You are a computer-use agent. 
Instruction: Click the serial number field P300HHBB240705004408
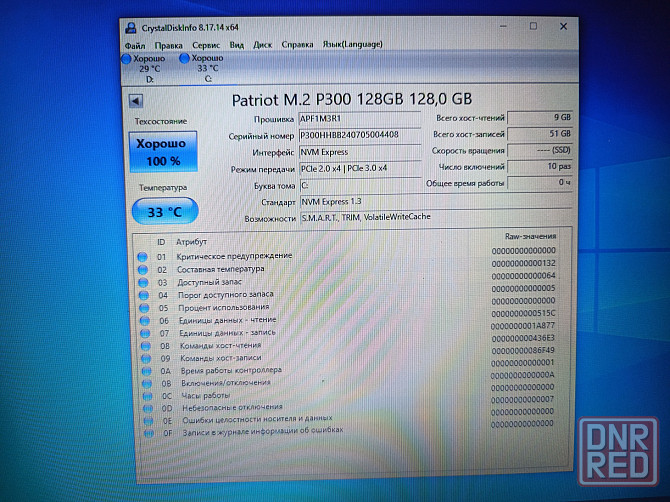pyautogui.click(x=359, y=135)
